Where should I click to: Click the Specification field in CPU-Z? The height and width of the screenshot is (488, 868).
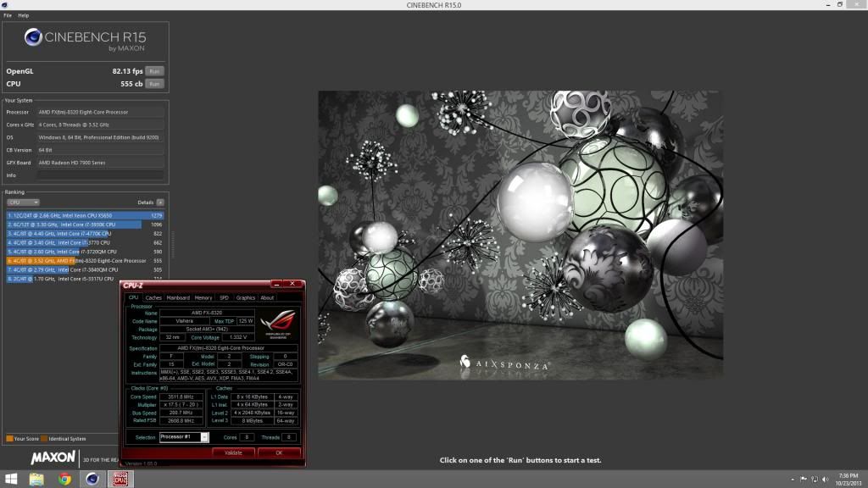coord(229,348)
